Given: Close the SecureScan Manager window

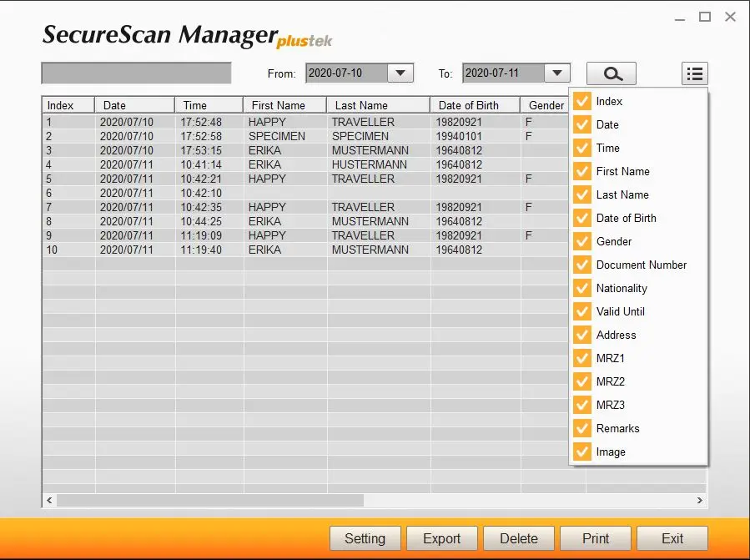Looking at the screenshot, I should click(730, 18).
